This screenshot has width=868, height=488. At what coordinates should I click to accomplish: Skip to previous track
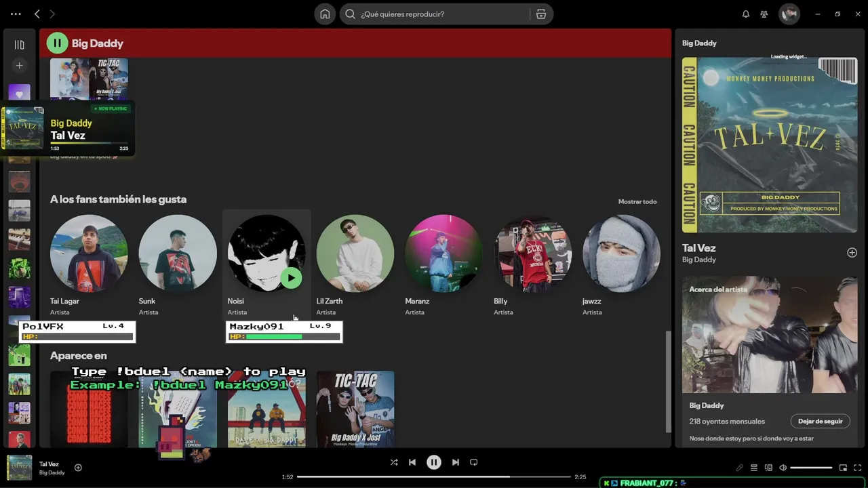412,462
